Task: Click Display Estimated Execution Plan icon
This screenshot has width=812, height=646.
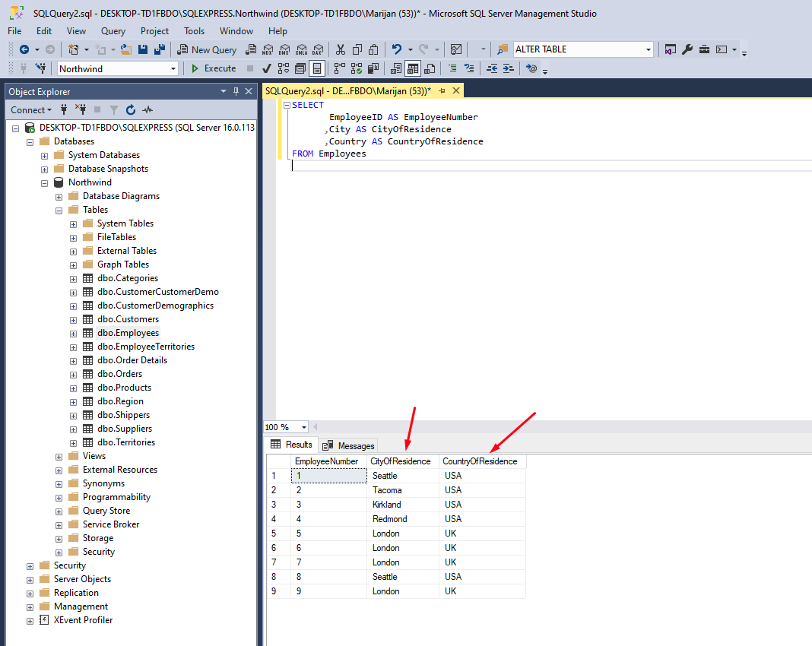Action: (284, 68)
